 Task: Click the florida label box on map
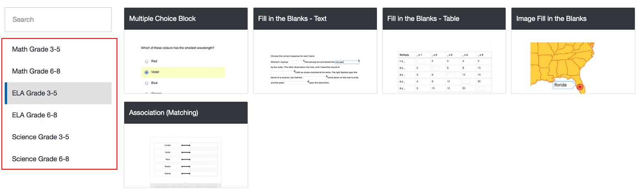(563, 85)
